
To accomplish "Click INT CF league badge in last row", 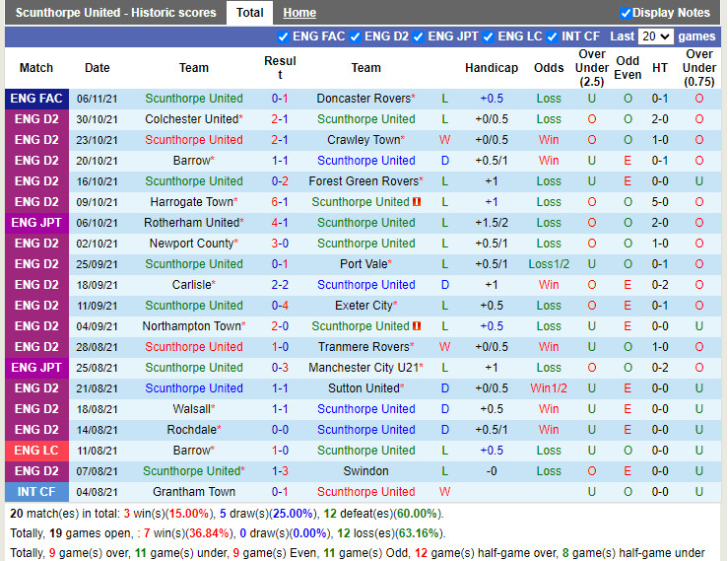I will [x=36, y=492].
